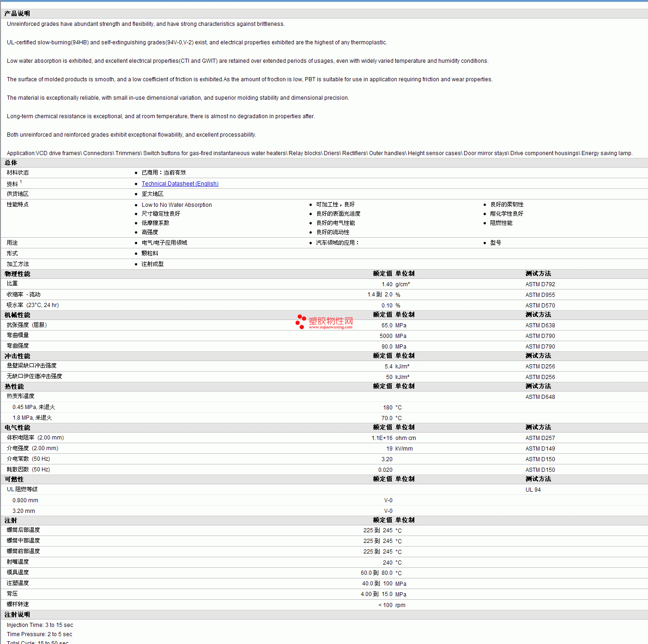Open the Technical Datasheet (English) link
This screenshot has height=644, width=648.
[180, 184]
